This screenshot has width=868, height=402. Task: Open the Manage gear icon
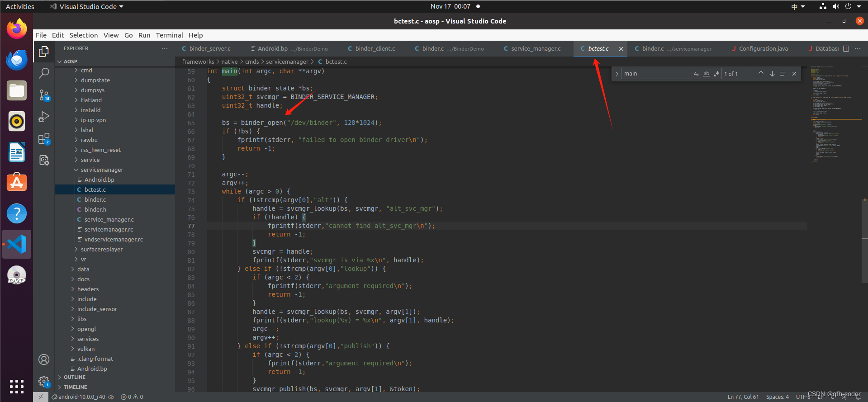[44, 382]
